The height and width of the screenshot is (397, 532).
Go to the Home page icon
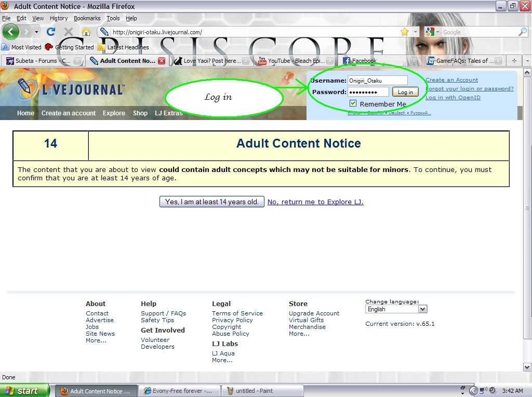[86, 32]
